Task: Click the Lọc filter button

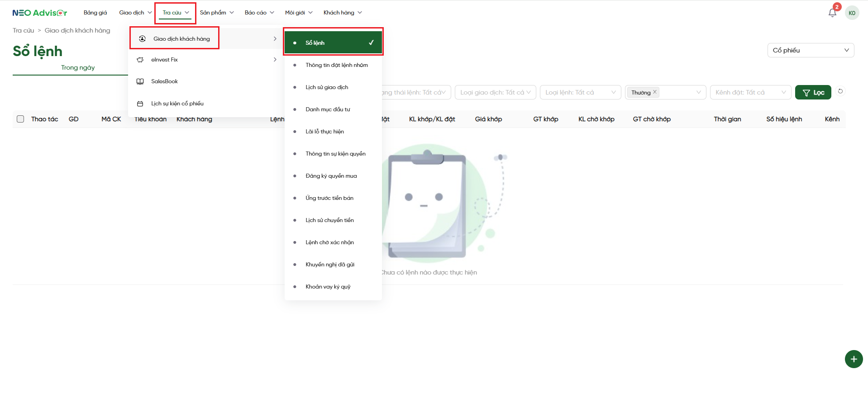Action: (x=813, y=92)
